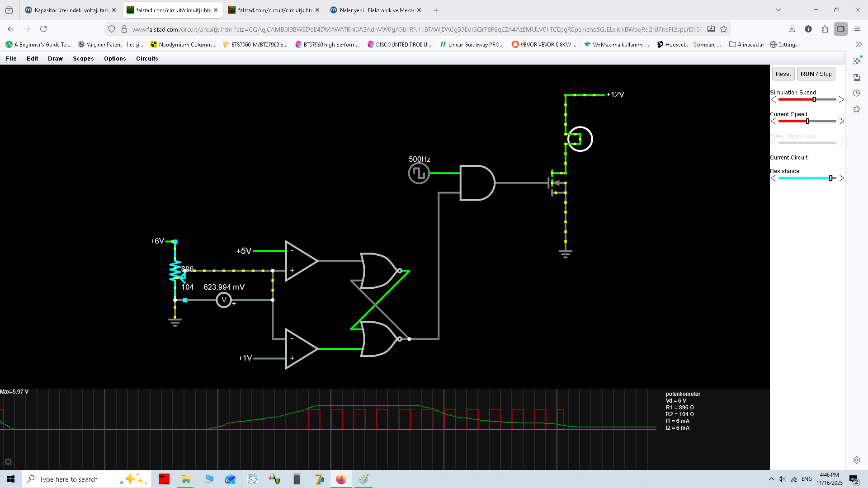Click the voltmeter component symbol
Screen dimensions: 868x488
[x=223, y=300]
